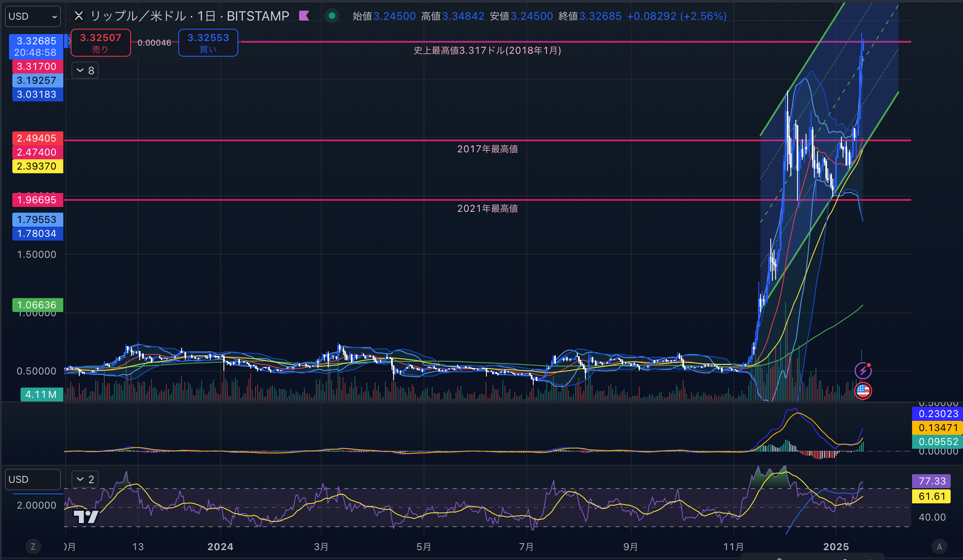The height and width of the screenshot is (560, 963).
Task: Open the USD dropdown in RSI pane
Action: [x=33, y=480]
